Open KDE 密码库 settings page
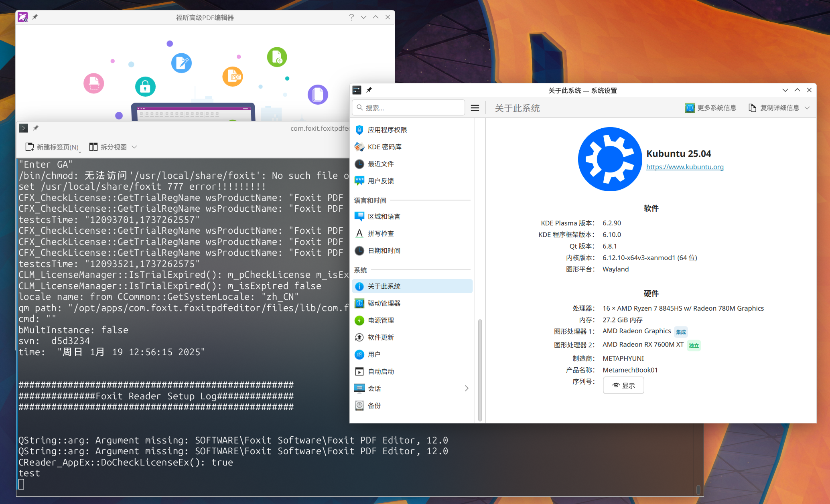Viewport: 830px width, 504px height. click(x=412, y=147)
